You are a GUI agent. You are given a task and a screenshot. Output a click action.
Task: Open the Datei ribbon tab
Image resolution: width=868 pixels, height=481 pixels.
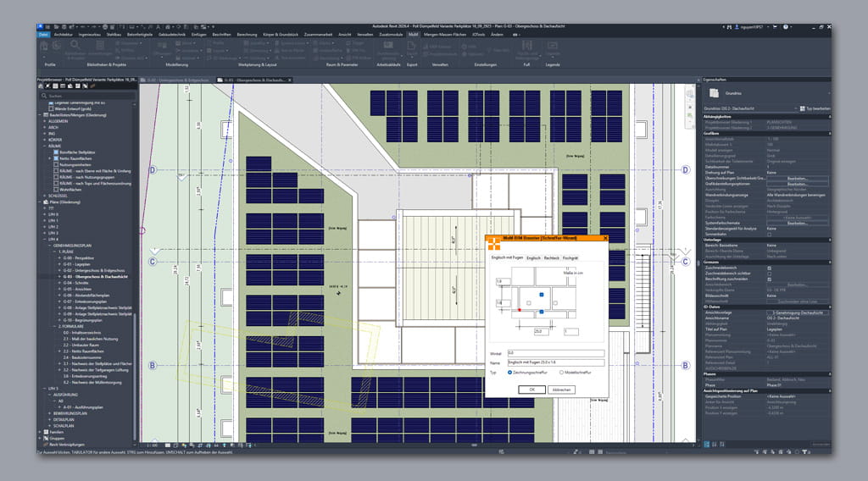(x=43, y=34)
